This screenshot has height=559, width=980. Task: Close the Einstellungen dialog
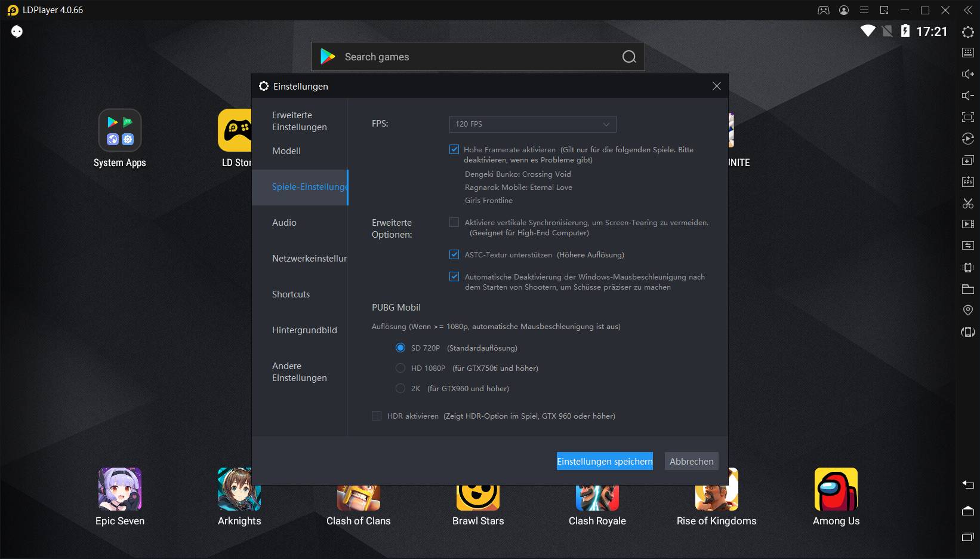click(717, 87)
